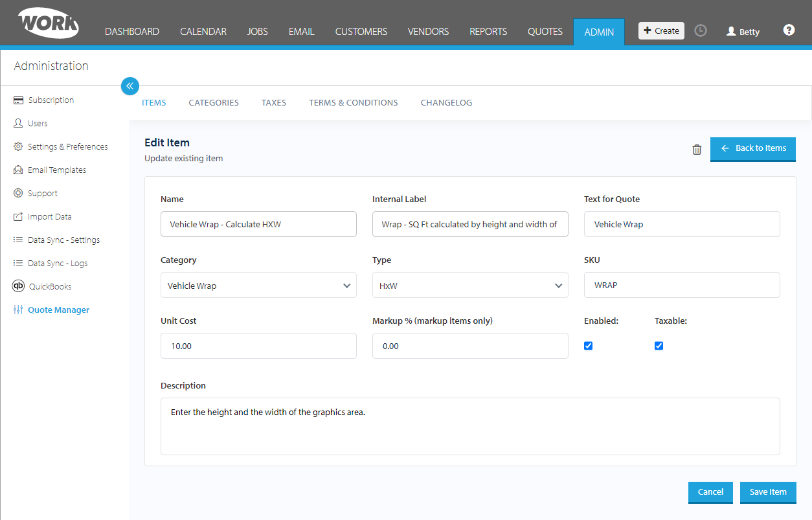
Task: Click the Quote Manager sliders icon
Action: point(18,310)
